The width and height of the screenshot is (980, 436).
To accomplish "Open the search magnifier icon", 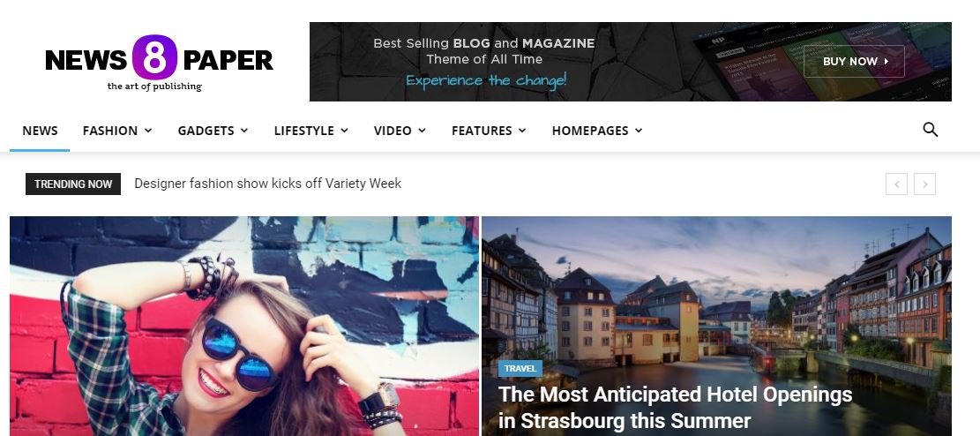I will pos(930,130).
